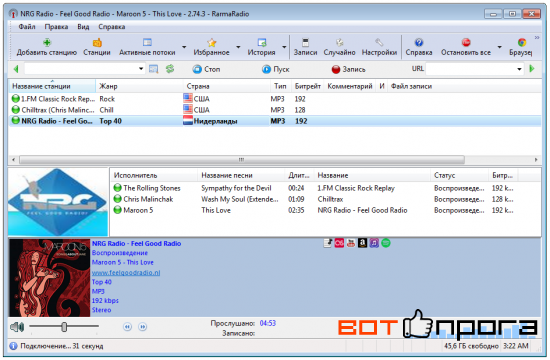Expand the Избранное dropdown arrow
This screenshot has height=360, width=550.
238,47
